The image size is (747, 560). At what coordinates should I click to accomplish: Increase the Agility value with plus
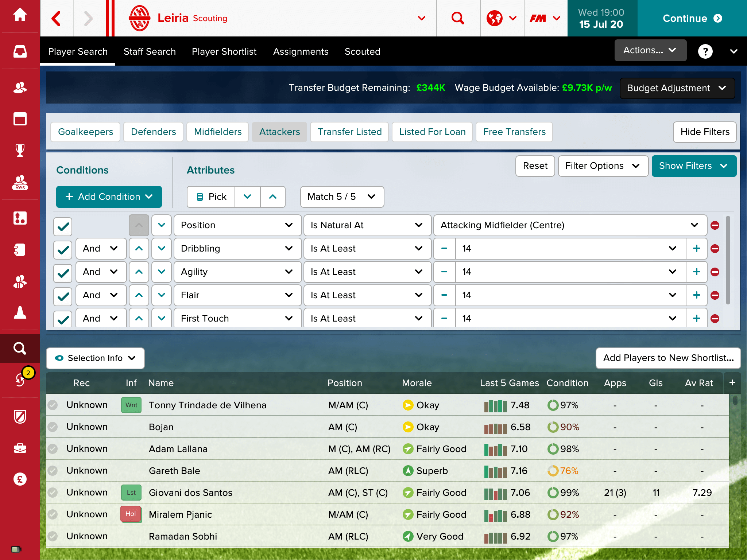coord(696,272)
